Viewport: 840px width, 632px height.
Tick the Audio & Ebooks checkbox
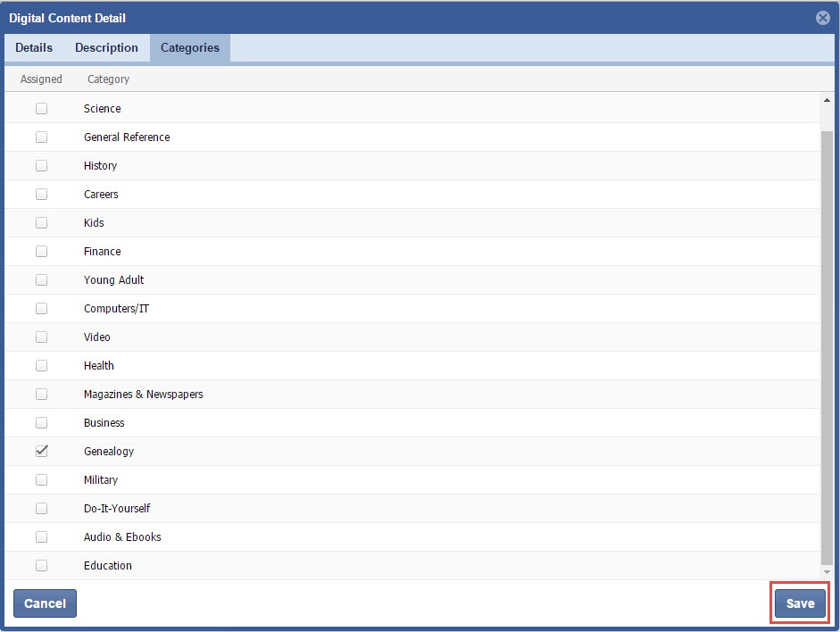(x=41, y=537)
